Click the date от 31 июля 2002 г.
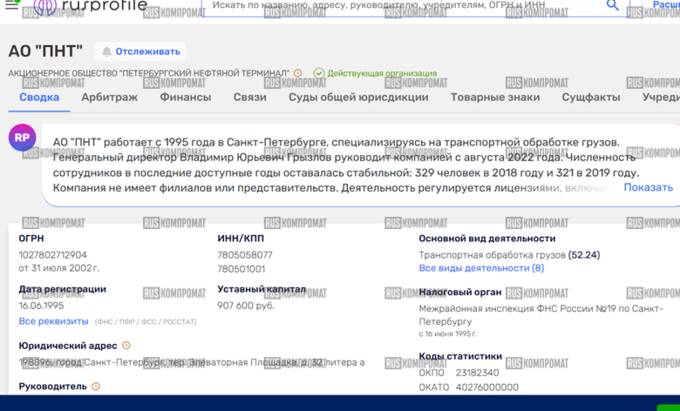 click(59, 268)
